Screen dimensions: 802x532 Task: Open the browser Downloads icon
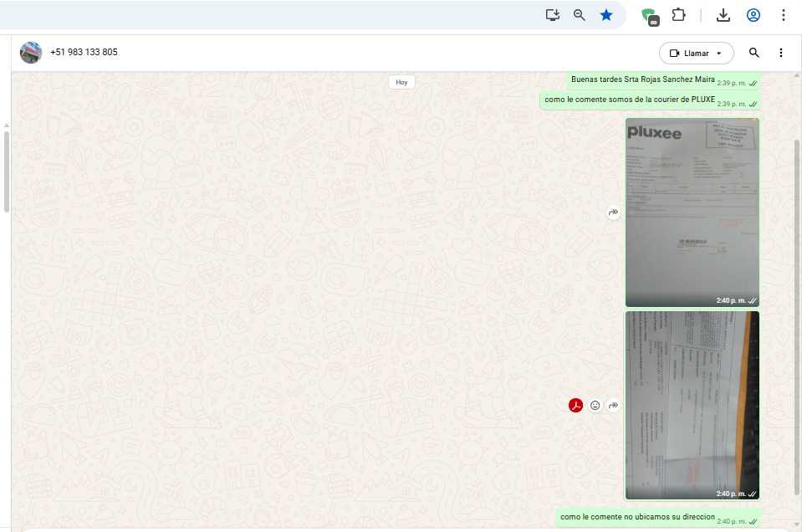pos(723,15)
